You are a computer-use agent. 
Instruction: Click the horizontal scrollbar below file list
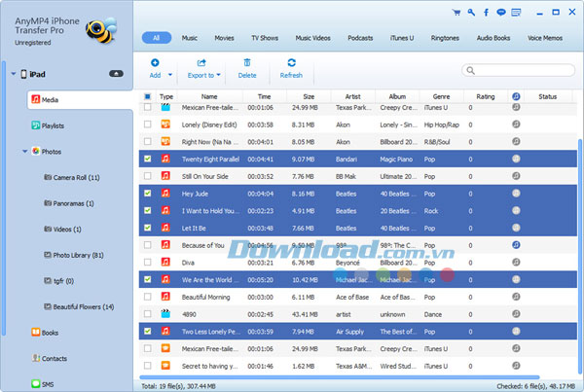(340, 377)
